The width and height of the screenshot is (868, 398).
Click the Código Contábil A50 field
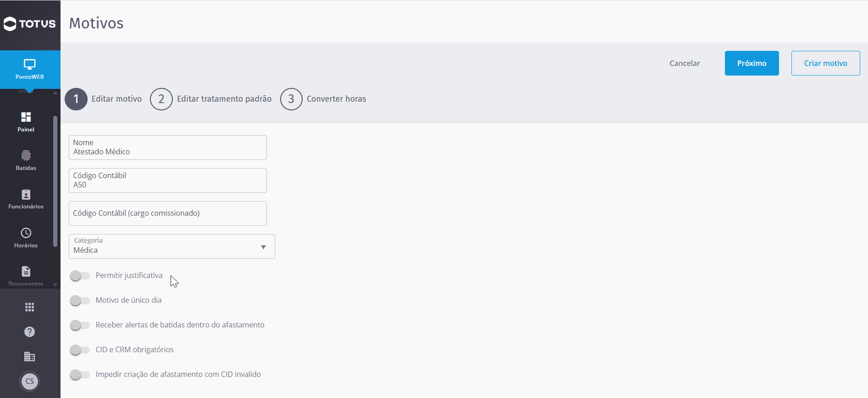coord(168,180)
